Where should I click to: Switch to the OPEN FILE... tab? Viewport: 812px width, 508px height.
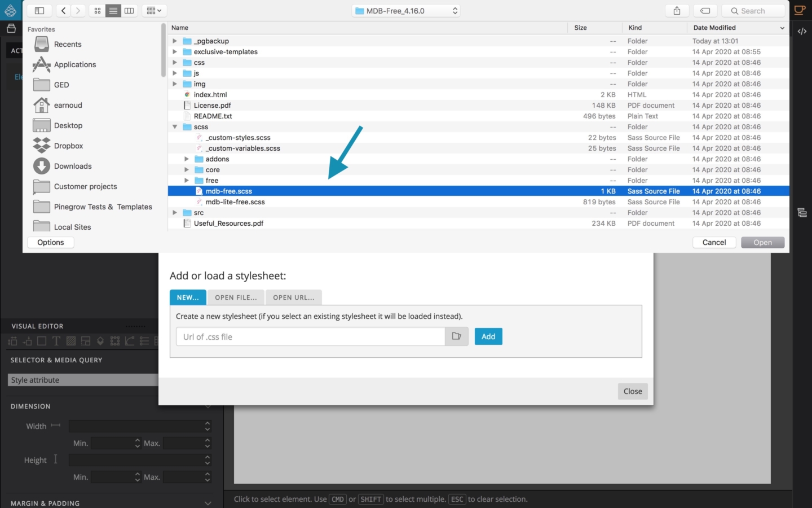coord(235,297)
